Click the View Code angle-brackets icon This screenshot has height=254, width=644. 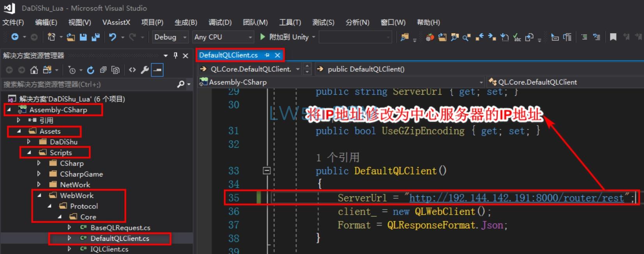point(133,70)
